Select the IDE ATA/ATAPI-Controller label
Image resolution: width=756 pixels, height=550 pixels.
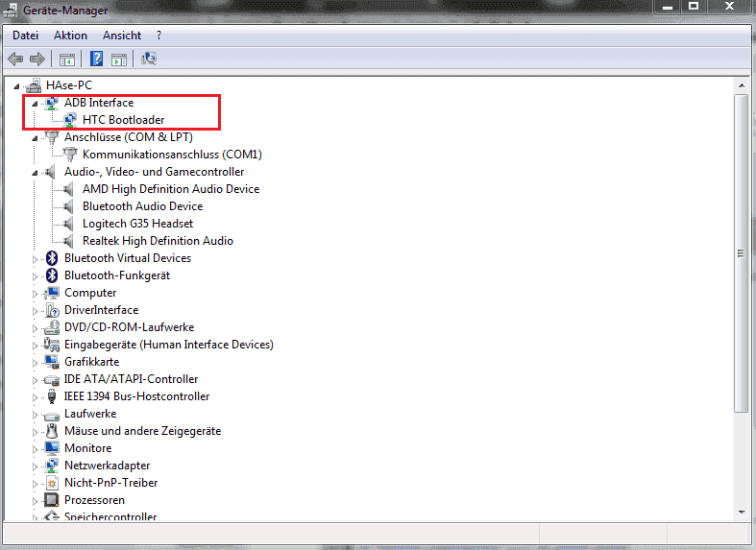[132, 379]
